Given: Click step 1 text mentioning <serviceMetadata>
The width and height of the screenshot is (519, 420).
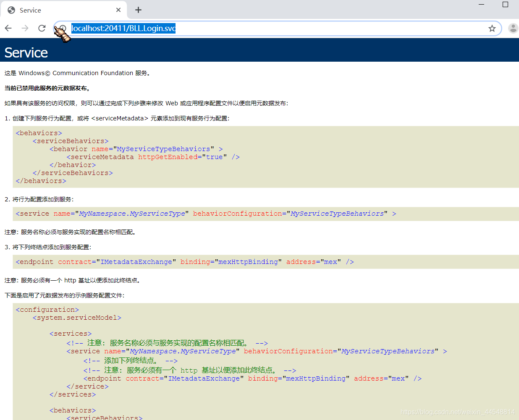Looking at the screenshot, I should coord(117,118).
